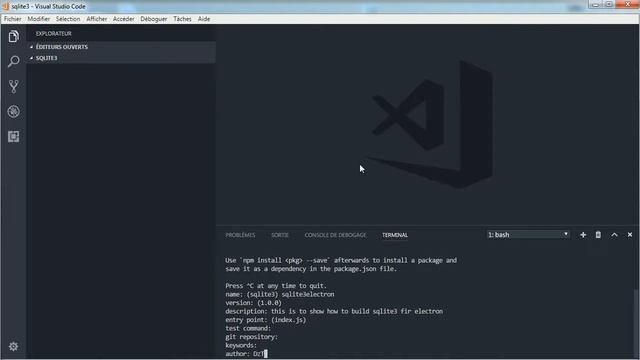Screen dimensions: 640x360
Task: Open the Tâches menu
Action: pos(182,19)
